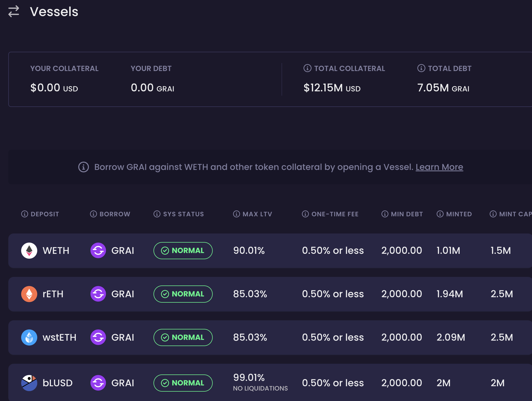Click the NORMAL status badge in the WETH row

183,251
